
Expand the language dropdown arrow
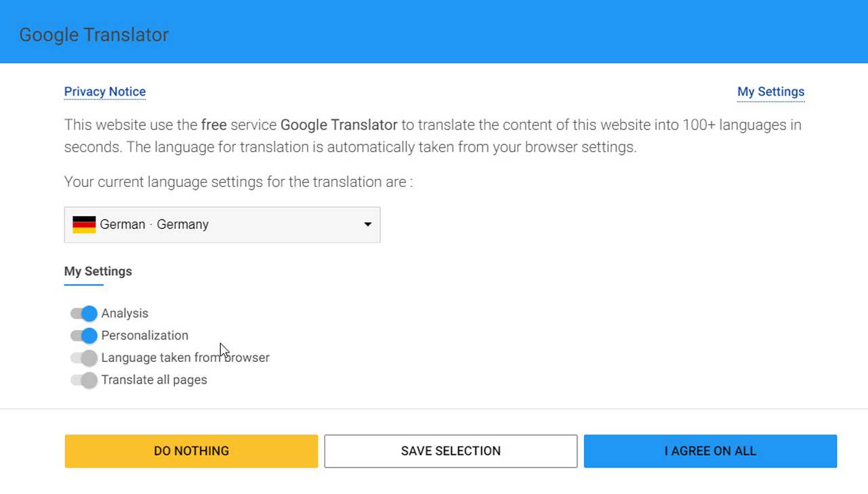367,224
